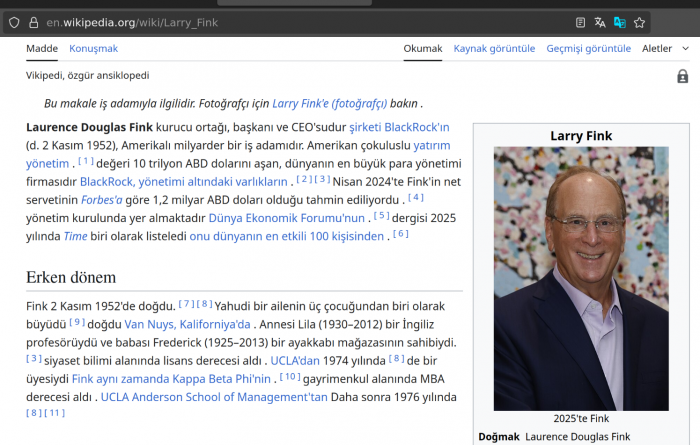Jump to citation [10]
The height and width of the screenshot is (445, 700).
click(290, 376)
